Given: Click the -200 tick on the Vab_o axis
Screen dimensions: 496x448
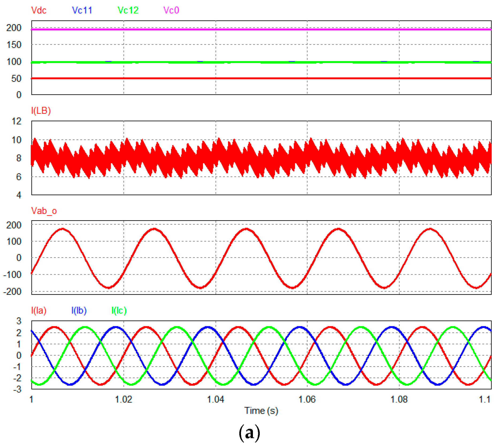Looking at the screenshot, I should pos(12,292).
